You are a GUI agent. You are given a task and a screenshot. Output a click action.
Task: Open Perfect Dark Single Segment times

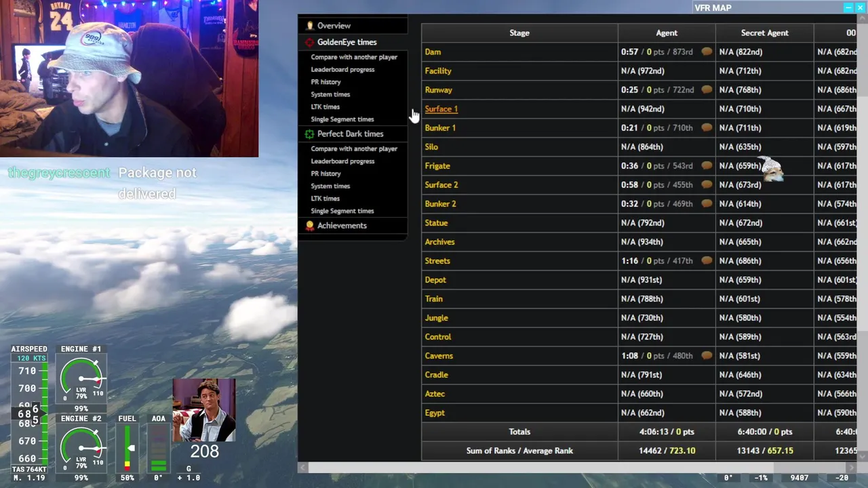click(x=342, y=211)
